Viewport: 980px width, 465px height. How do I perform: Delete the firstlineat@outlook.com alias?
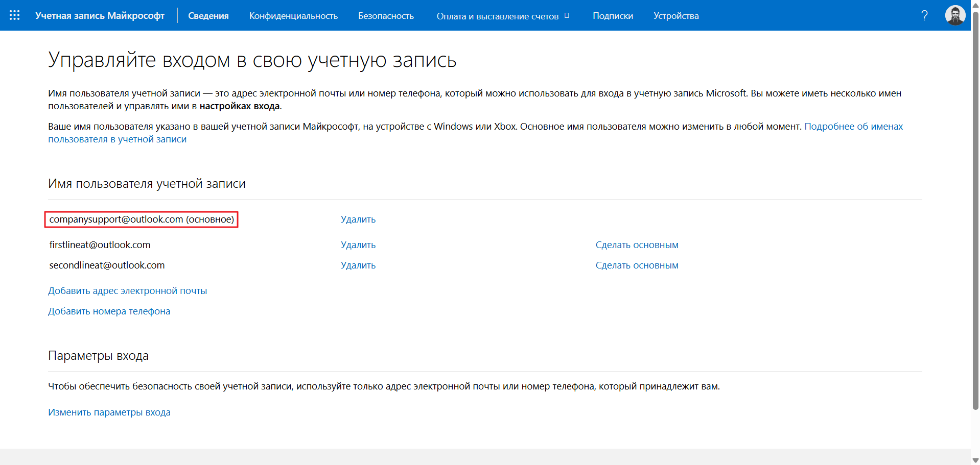tap(358, 245)
